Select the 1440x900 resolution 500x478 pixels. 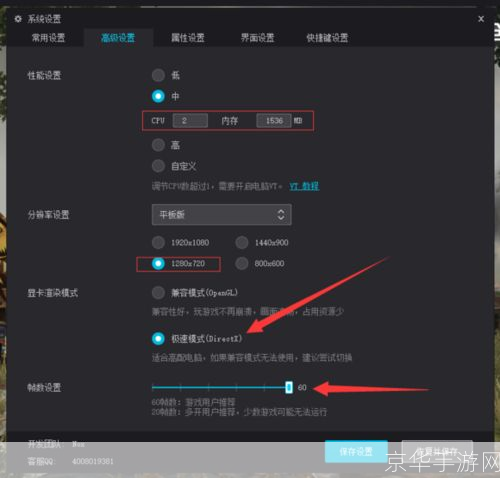(x=242, y=242)
